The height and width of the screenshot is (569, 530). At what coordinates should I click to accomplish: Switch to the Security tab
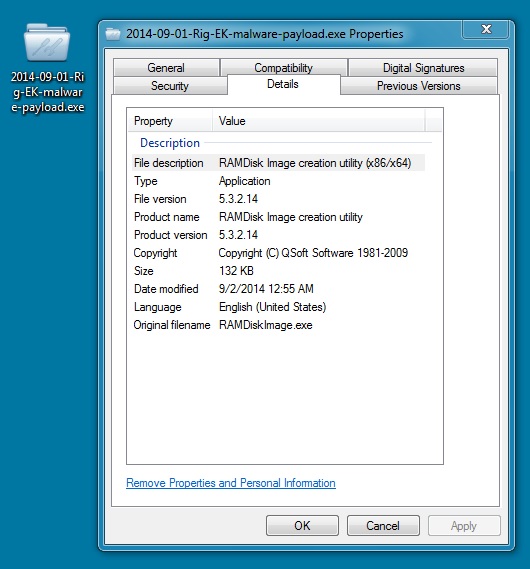[170, 86]
